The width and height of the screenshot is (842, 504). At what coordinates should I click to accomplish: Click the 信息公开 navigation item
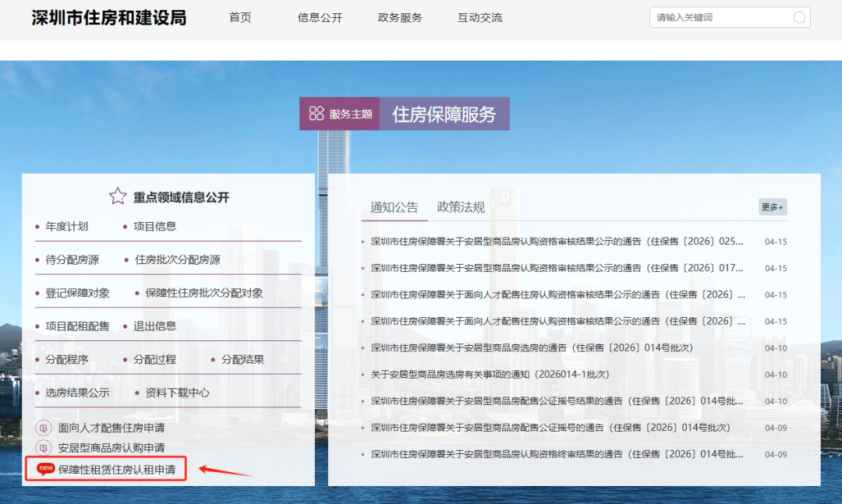click(x=319, y=17)
